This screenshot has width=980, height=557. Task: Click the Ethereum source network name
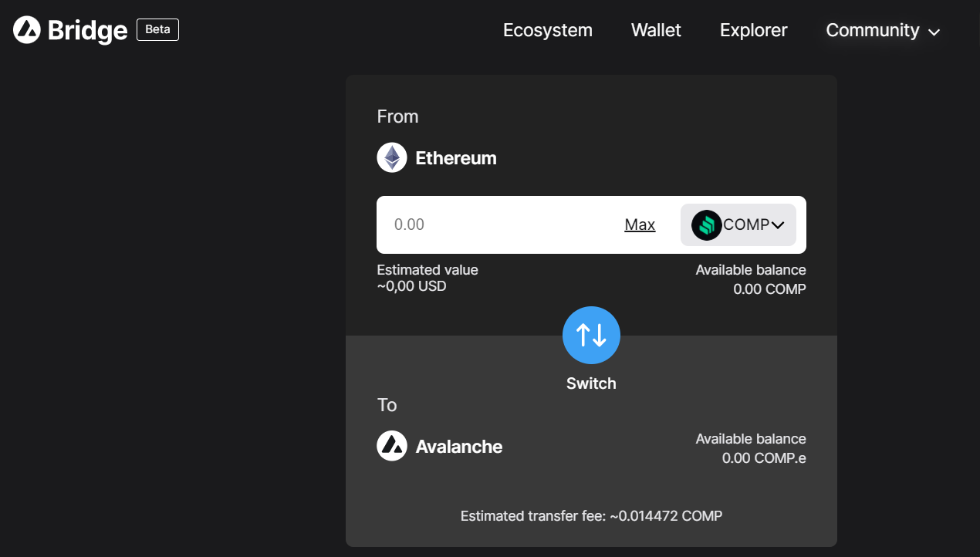[x=456, y=158]
